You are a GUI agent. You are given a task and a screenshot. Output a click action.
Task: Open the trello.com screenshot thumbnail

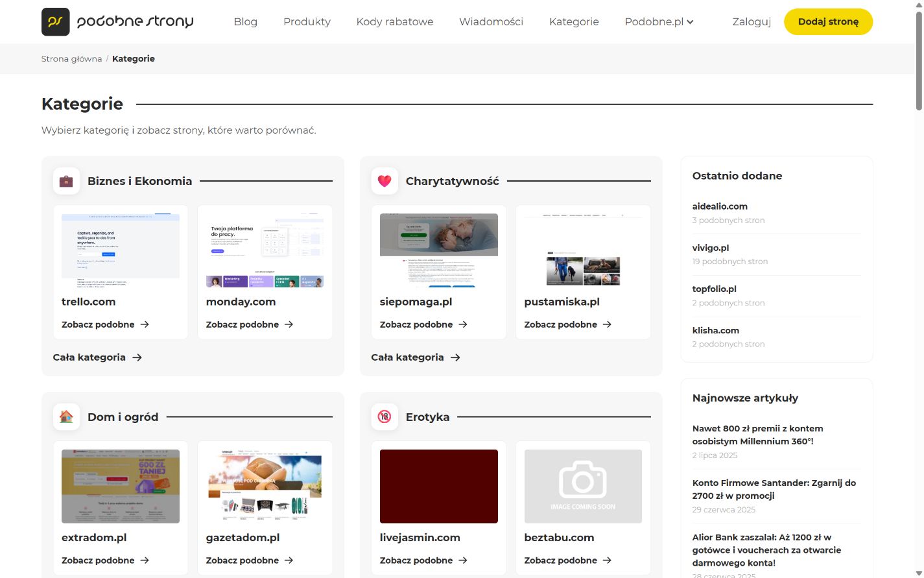121,250
